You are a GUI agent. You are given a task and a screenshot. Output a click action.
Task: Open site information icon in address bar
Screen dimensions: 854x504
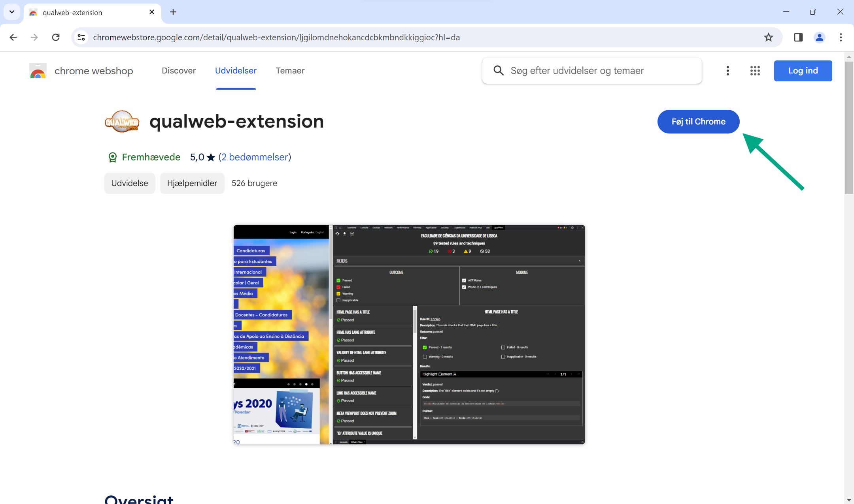tap(81, 37)
